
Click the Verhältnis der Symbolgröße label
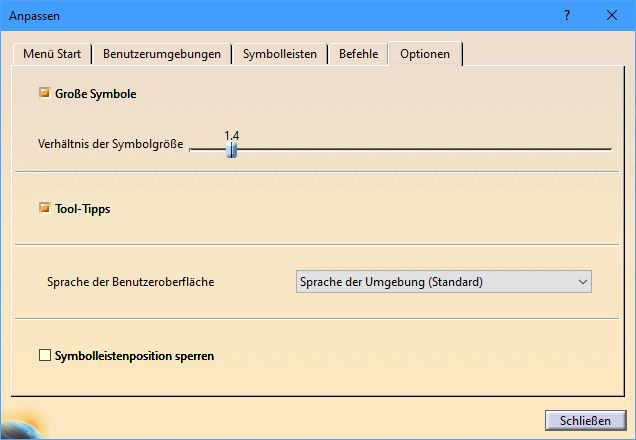(x=110, y=145)
